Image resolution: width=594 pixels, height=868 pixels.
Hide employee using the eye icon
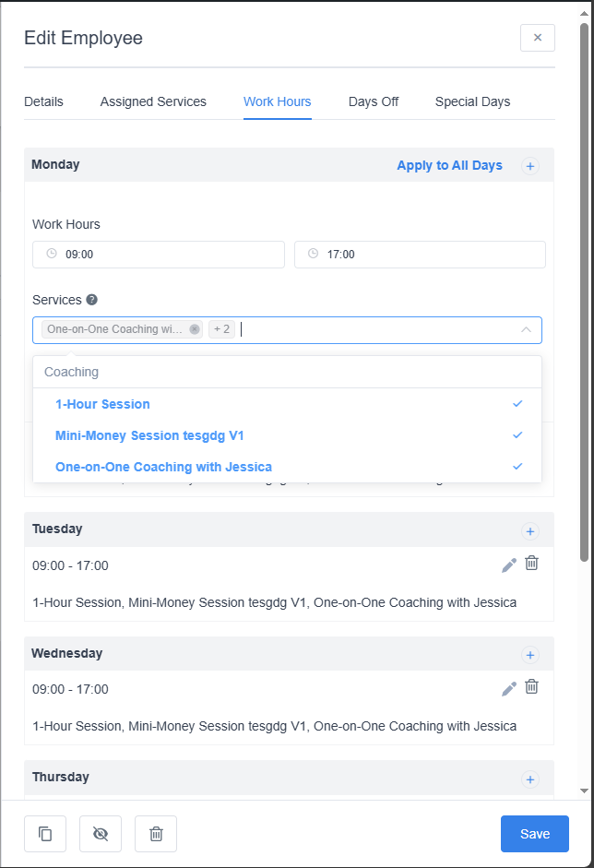click(101, 834)
